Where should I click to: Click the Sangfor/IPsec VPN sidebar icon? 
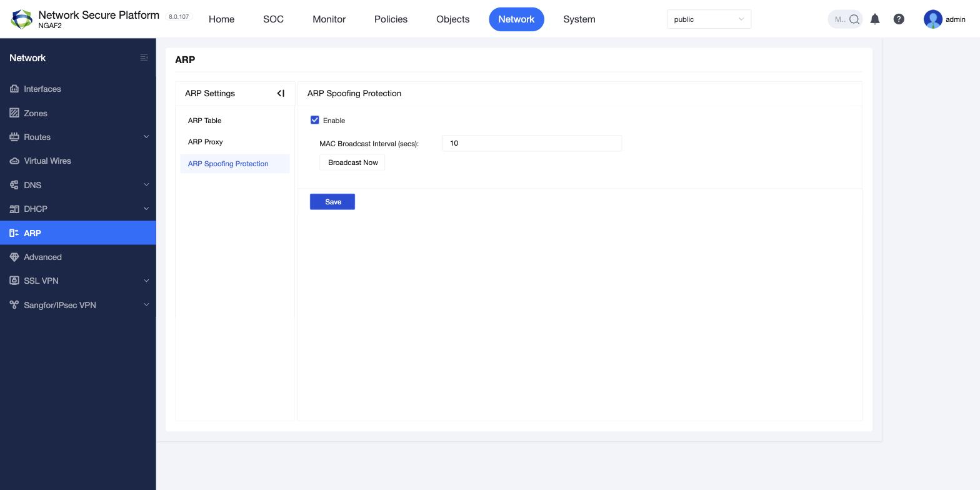click(14, 305)
